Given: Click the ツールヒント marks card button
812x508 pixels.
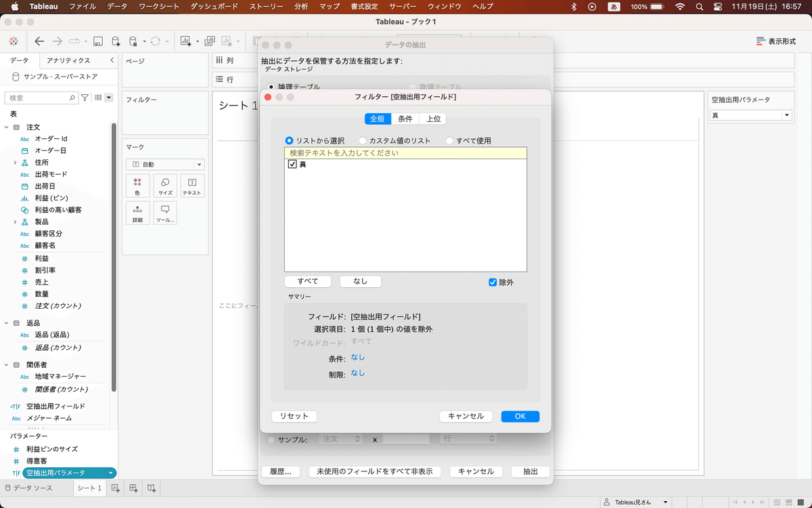Looking at the screenshot, I should 165,213.
